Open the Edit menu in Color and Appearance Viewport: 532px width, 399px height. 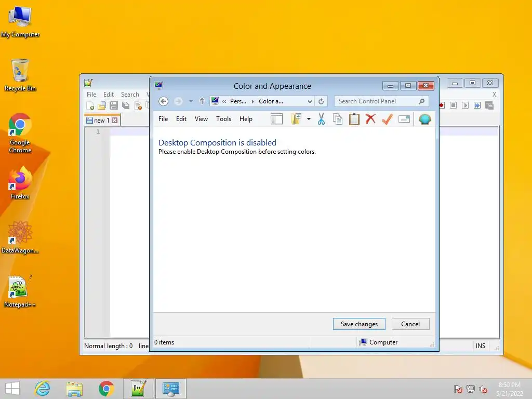(x=181, y=119)
